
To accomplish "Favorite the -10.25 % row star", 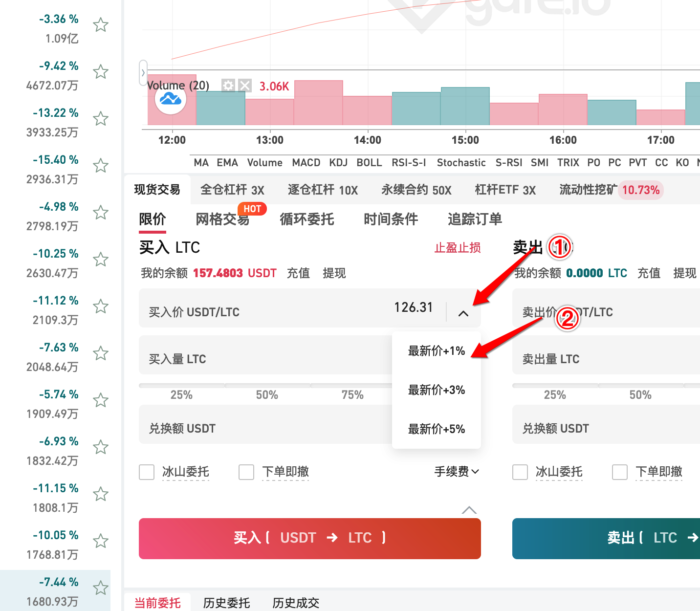I will coord(101,260).
